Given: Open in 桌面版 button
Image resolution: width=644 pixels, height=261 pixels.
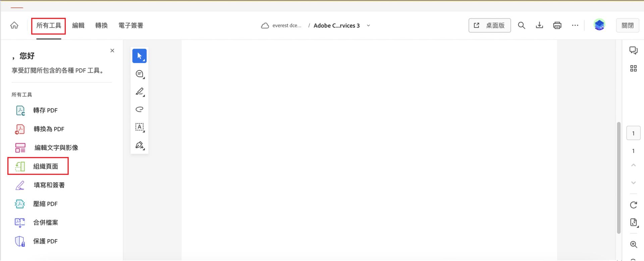Looking at the screenshot, I should click(489, 25).
